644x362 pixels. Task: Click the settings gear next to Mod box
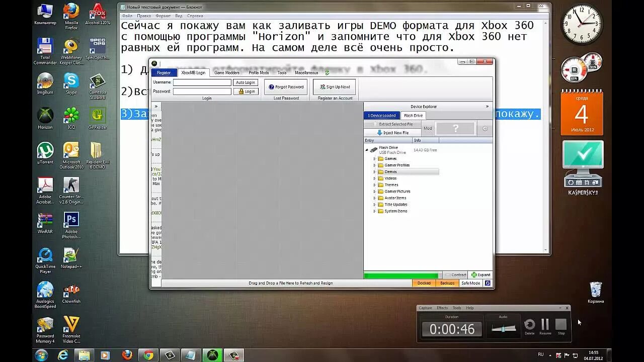tap(485, 129)
